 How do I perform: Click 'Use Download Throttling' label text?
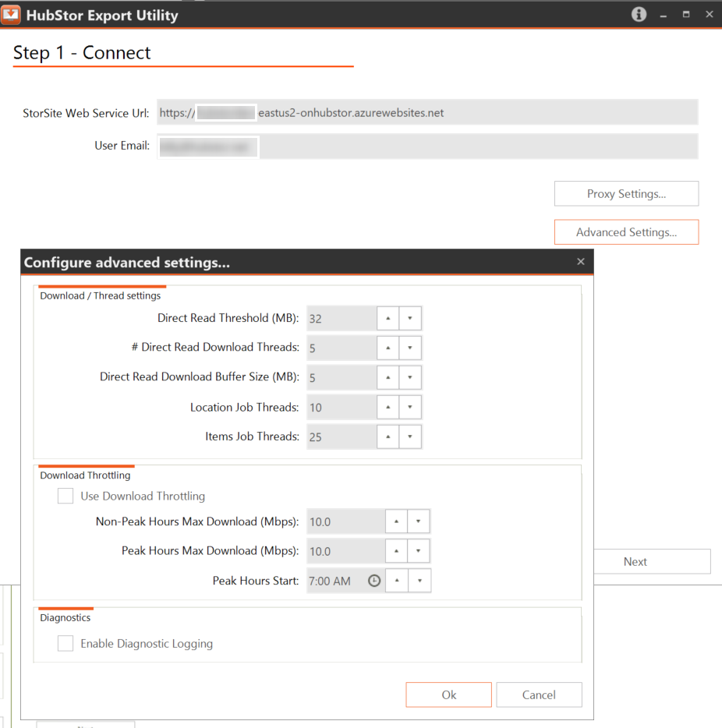(143, 496)
